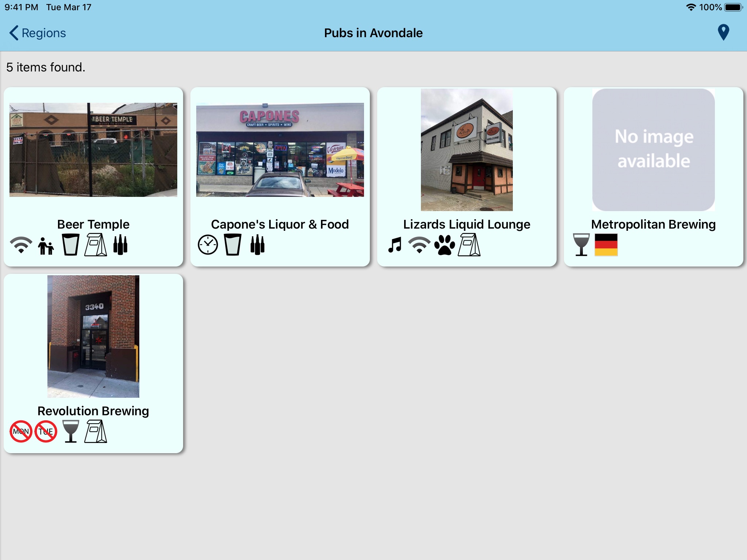747x560 pixels.
Task: Select the Capone's Liquor & Food title
Action: click(x=280, y=224)
